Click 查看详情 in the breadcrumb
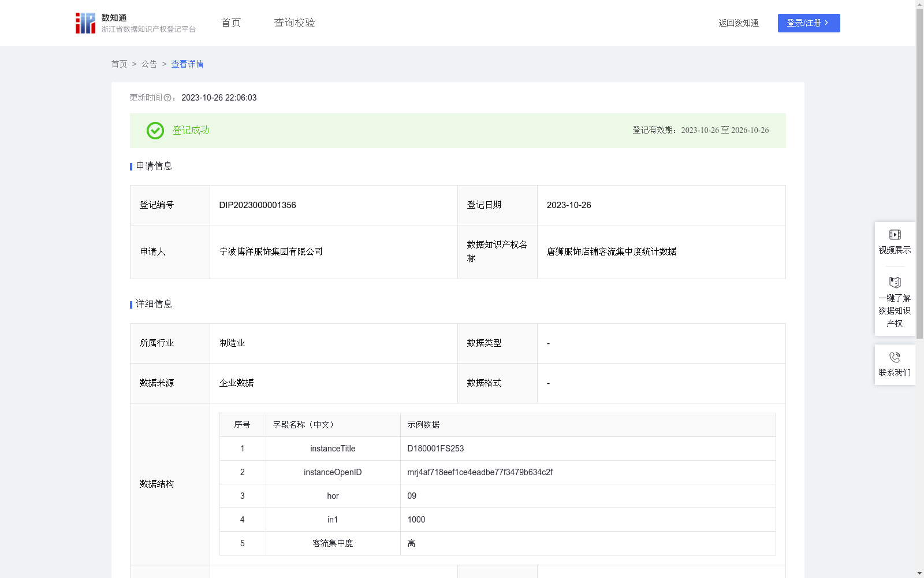This screenshot has width=924, height=578. [187, 64]
